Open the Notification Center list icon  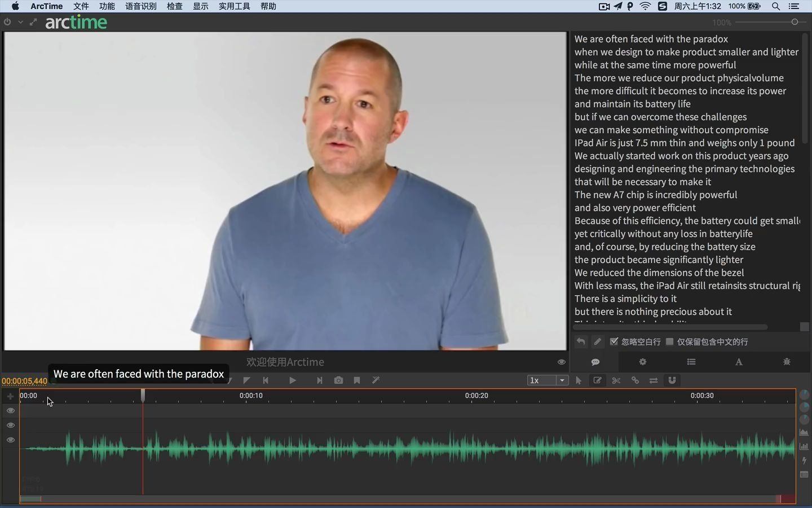click(x=794, y=6)
